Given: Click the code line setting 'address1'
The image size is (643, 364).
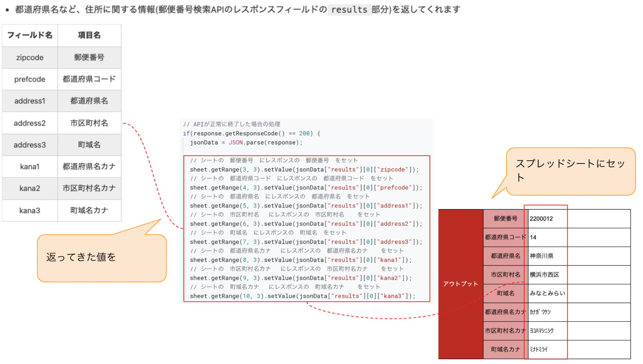Looking at the screenshot, I should click(306, 206).
